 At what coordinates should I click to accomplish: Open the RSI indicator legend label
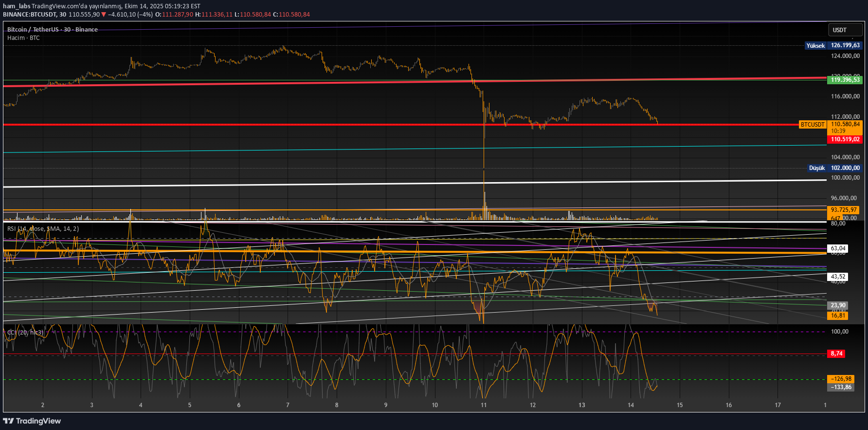tap(43, 229)
